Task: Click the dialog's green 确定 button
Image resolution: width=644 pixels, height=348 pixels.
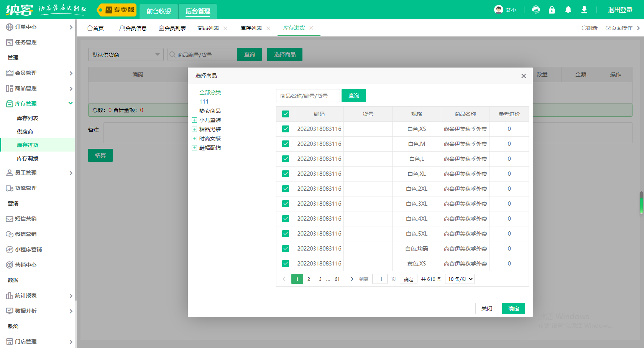Action: click(x=514, y=308)
